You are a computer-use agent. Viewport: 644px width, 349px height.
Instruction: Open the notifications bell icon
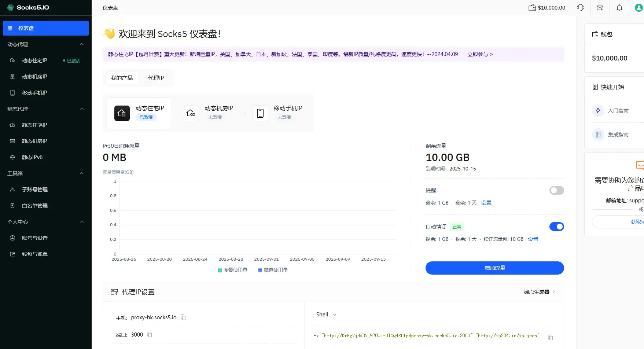pos(619,8)
